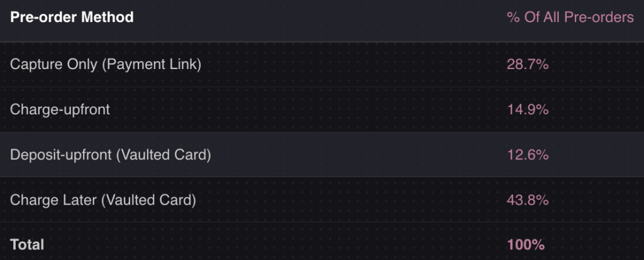Select the 100% total value
The width and height of the screenshot is (644, 260).
tap(525, 244)
